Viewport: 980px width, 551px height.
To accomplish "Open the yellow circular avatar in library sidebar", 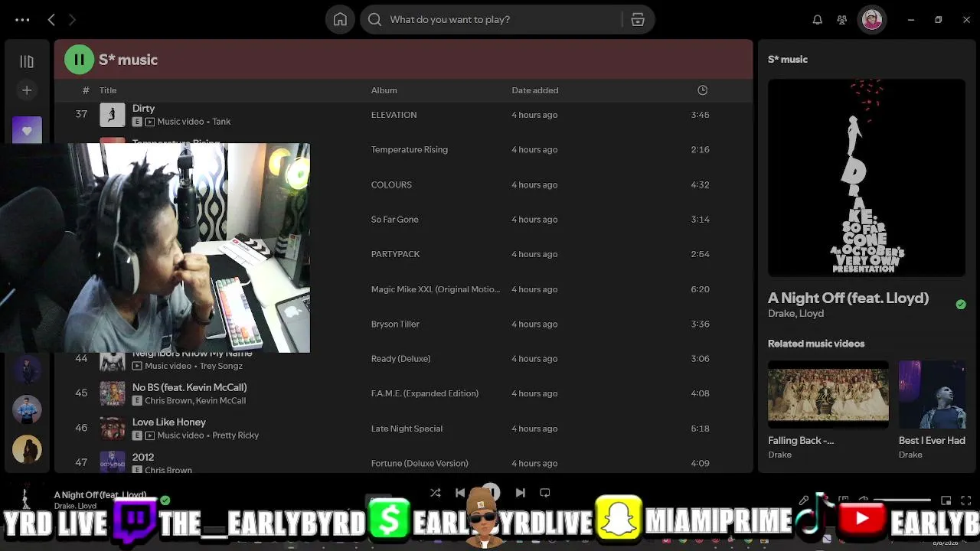I will [x=27, y=450].
